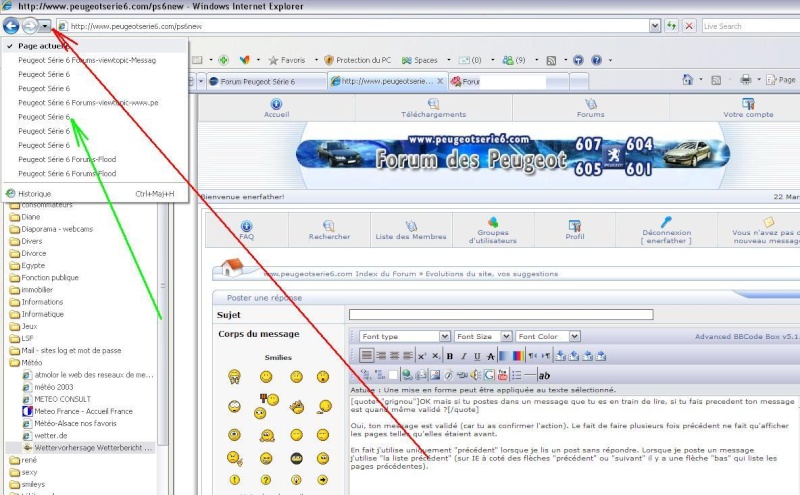The image size is (800, 495).
Task: Open the 'Informatique' favorites folder
Action: [x=37, y=314]
